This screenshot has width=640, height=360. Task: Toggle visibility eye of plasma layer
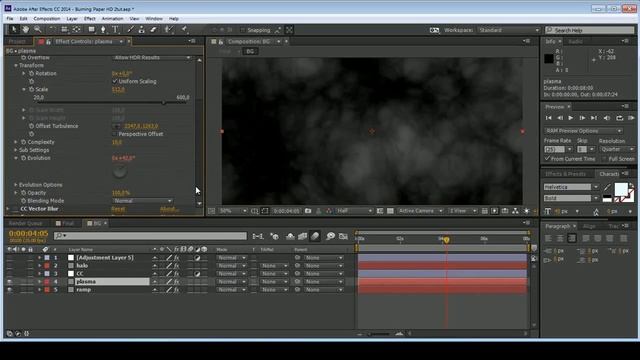tap(9, 282)
